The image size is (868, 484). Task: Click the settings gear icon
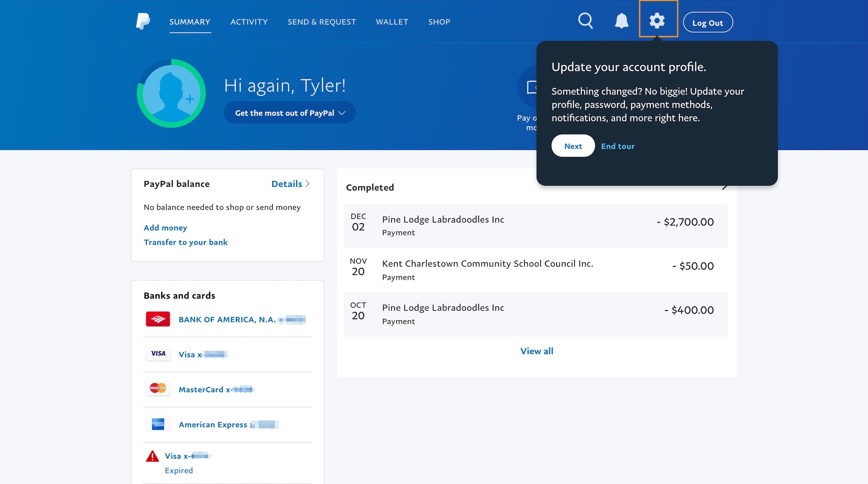[x=657, y=21]
